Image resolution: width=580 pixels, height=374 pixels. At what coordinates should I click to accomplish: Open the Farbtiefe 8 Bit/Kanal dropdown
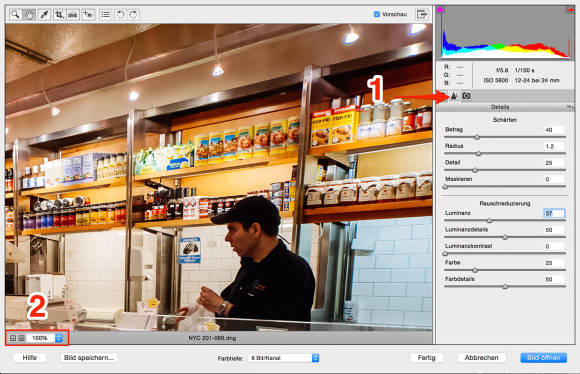pos(283,358)
